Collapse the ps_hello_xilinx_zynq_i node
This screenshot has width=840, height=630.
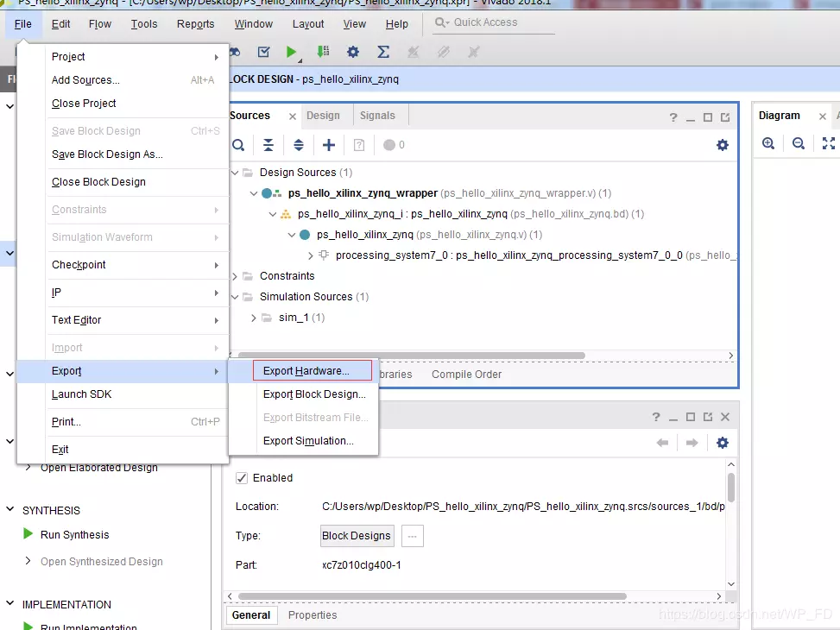click(x=273, y=214)
